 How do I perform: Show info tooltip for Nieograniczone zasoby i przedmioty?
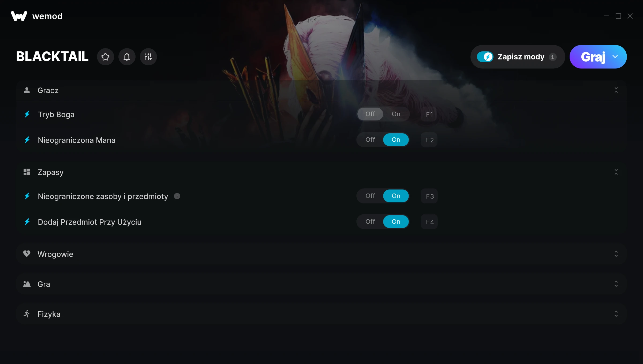(177, 196)
